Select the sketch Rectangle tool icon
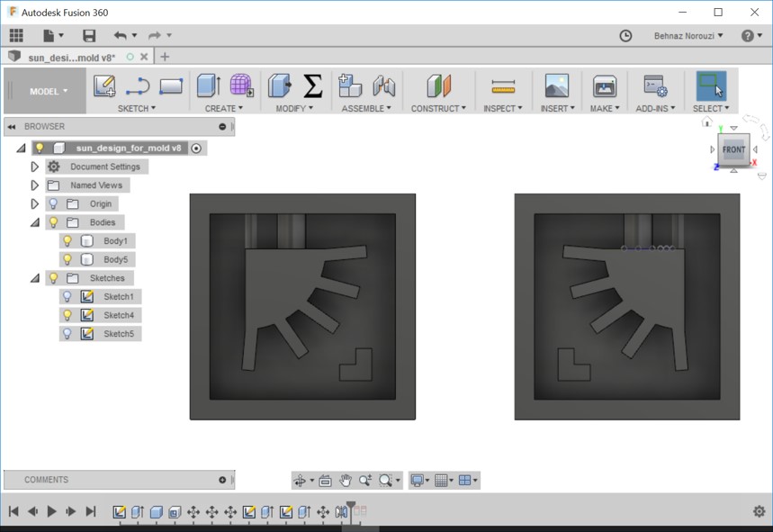Viewport: 773px width, 532px height. [x=171, y=86]
